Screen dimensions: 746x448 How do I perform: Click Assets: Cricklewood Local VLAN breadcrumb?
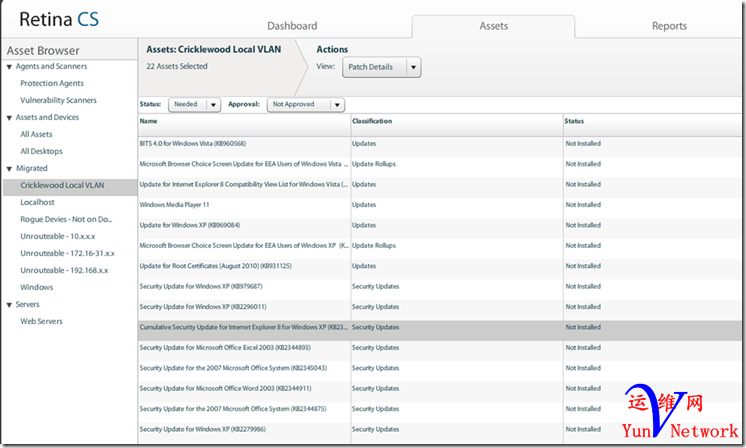214,49
